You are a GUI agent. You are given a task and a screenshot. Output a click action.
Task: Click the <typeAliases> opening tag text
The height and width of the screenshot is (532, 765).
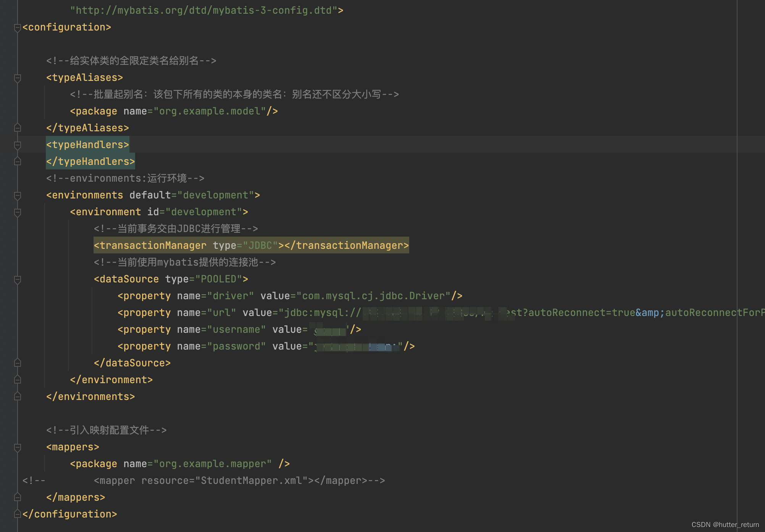(x=84, y=77)
